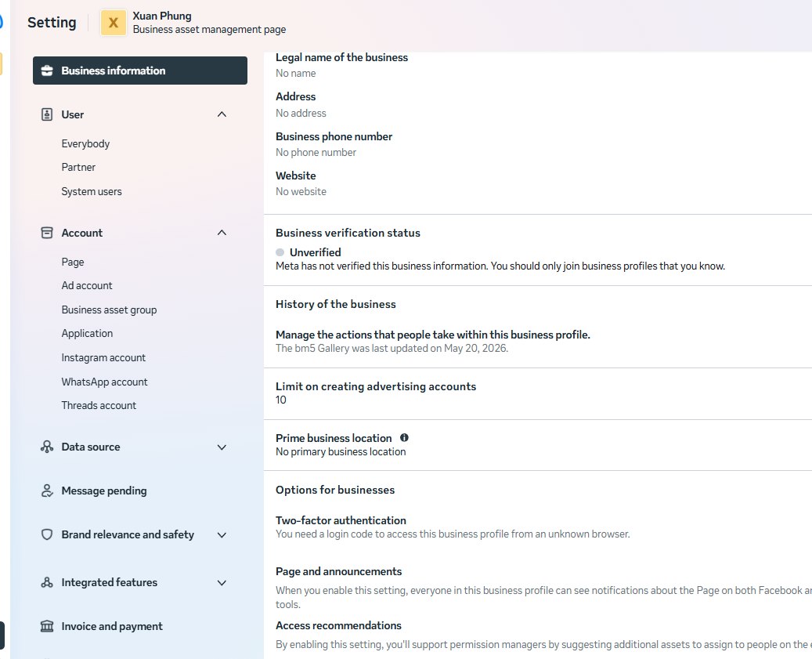The height and width of the screenshot is (659, 812).
Task: Click the Brand relevance shield icon
Action: 47,534
